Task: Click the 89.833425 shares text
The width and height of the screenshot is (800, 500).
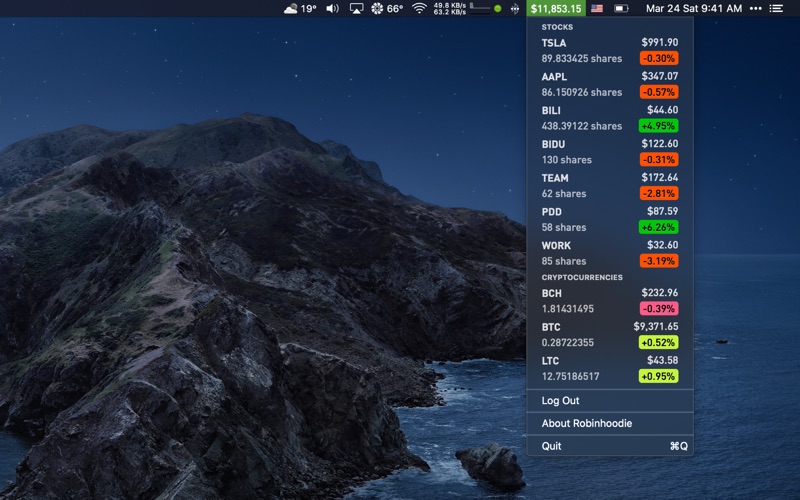Action: [x=582, y=59]
